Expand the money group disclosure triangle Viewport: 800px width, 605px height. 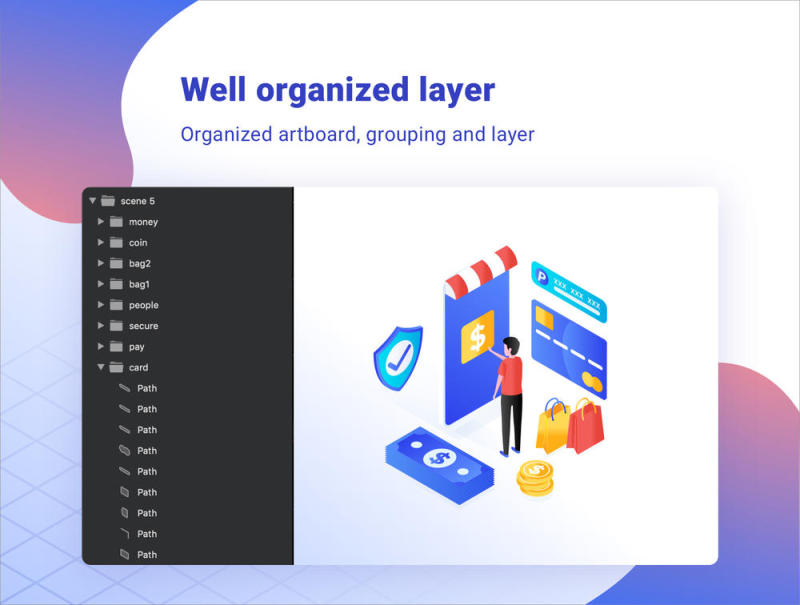pyautogui.click(x=101, y=222)
